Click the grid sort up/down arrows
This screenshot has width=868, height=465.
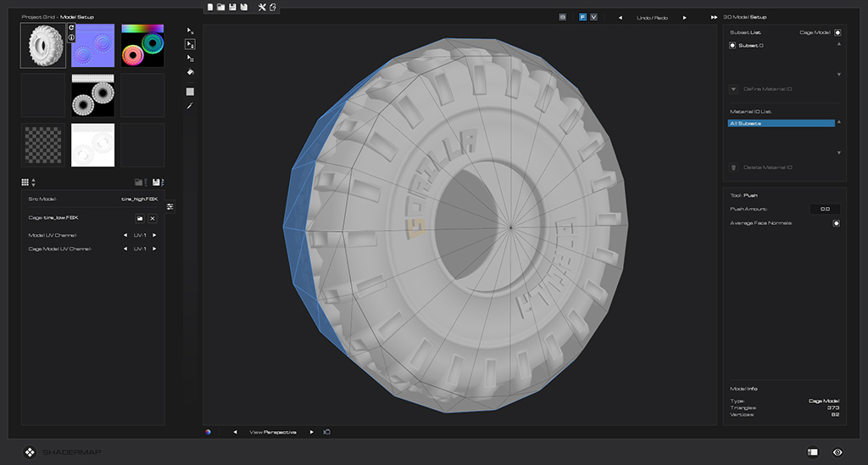coord(33,182)
